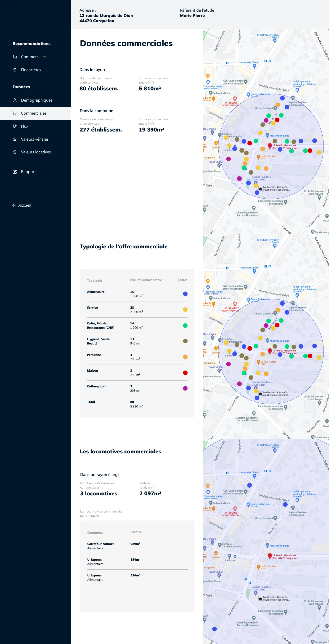This screenshot has height=644, width=329.
Task: Click the Typologie column header
Action: click(94, 281)
